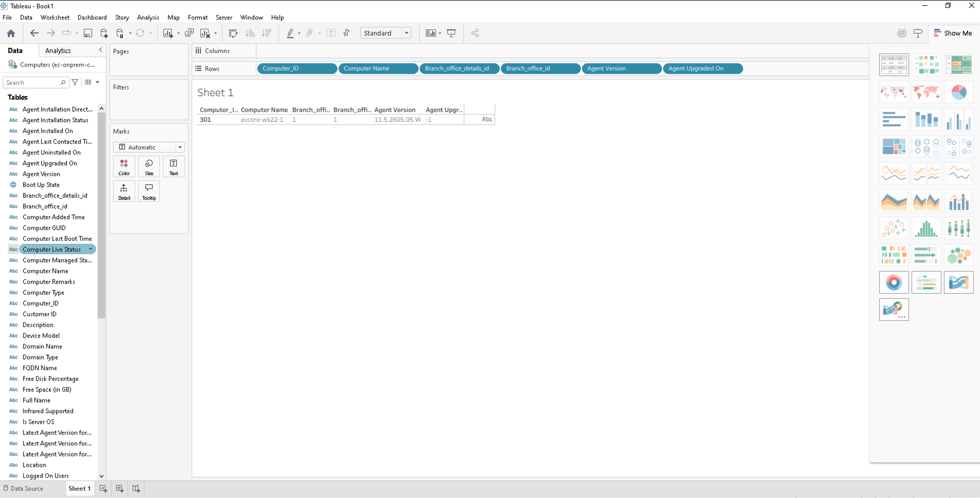Click the Agent Version pill in Rows
980x498 pixels.
tap(621, 68)
